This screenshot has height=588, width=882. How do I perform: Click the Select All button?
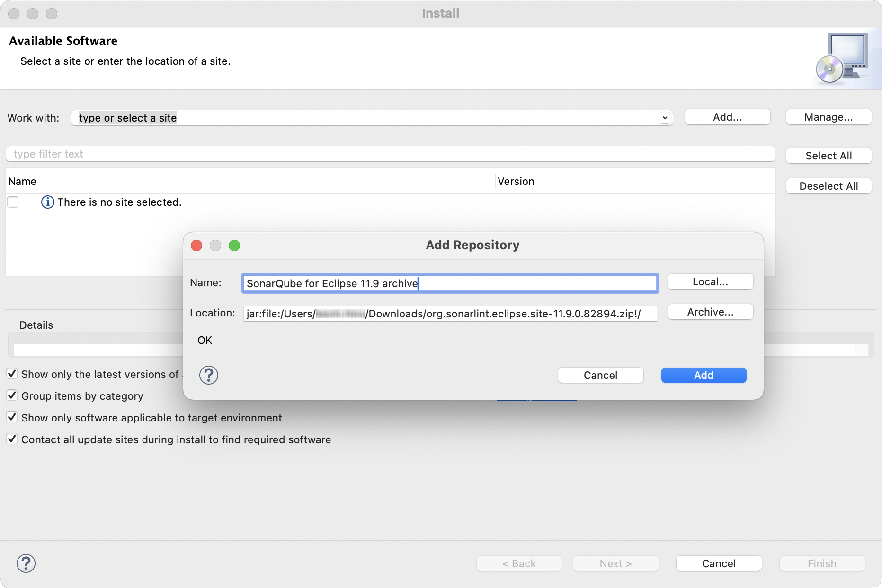click(829, 156)
